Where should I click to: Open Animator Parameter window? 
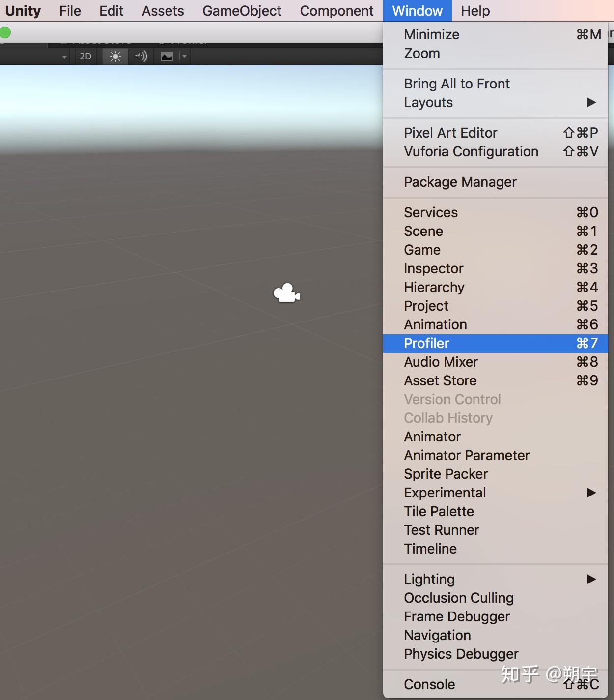coord(496,455)
